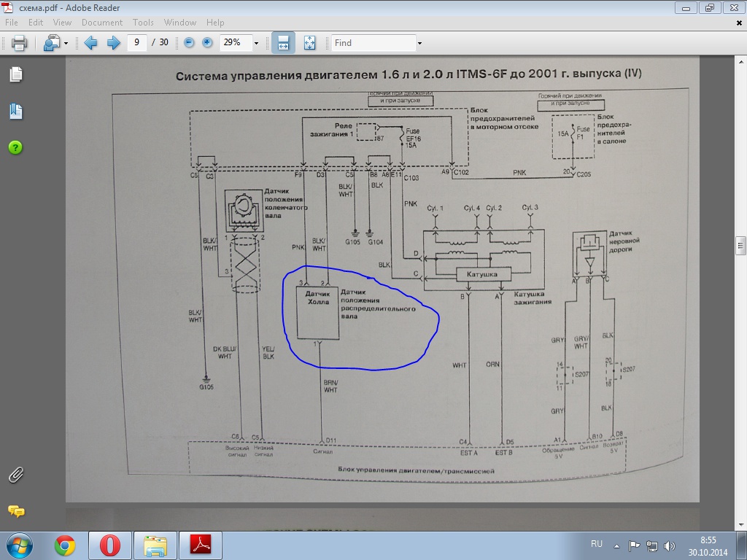This screenshot has width=747, height=560.
Task: Expand the Find options dropdown arrow
Action: (x=419, y=44)
